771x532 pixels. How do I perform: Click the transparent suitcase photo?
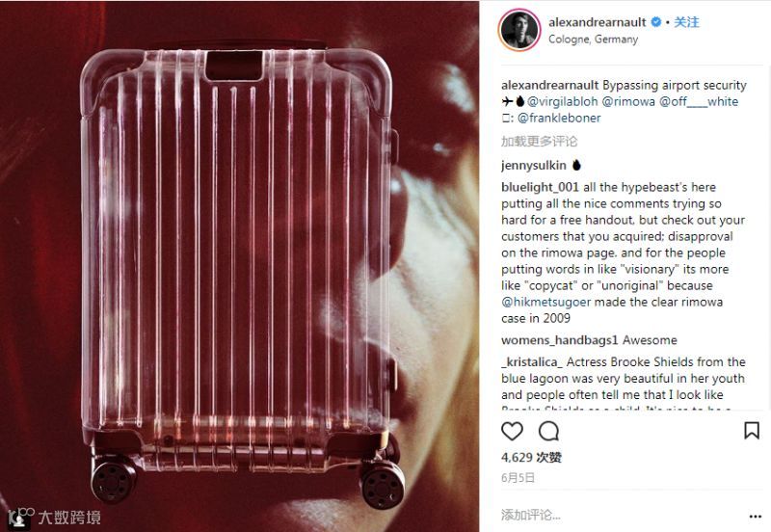pos(239,266)
